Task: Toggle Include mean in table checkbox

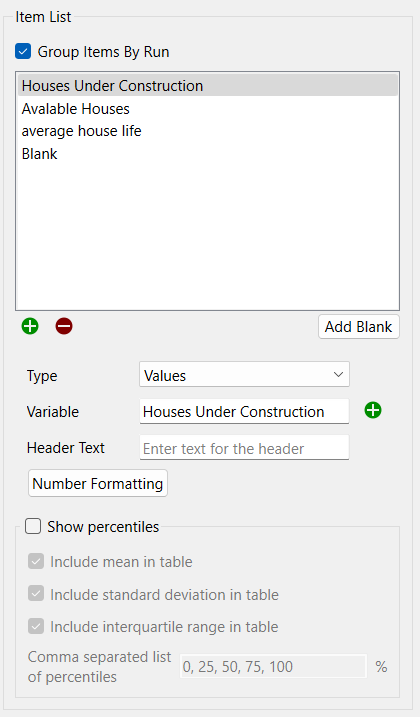Action: click(x=36, y=561)
